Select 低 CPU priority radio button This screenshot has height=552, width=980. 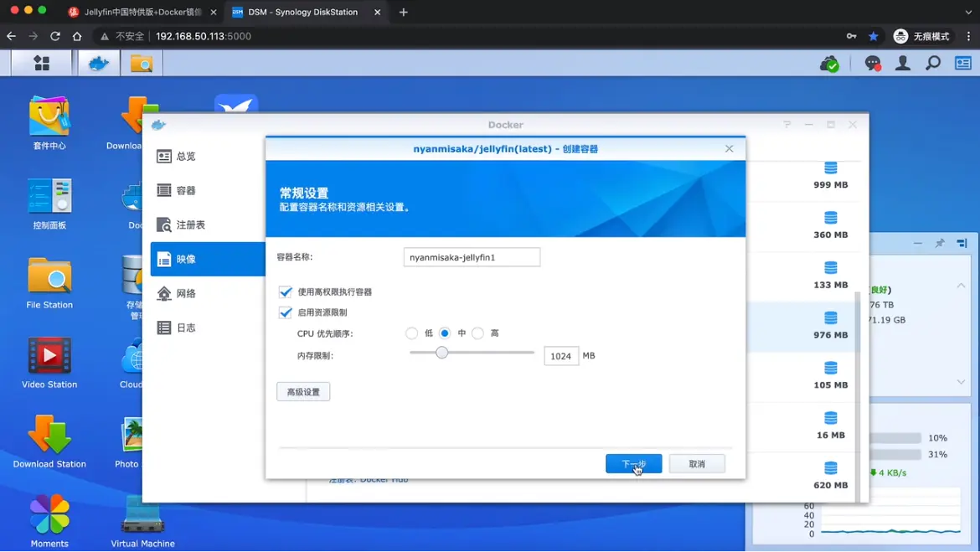coord(411,333)
